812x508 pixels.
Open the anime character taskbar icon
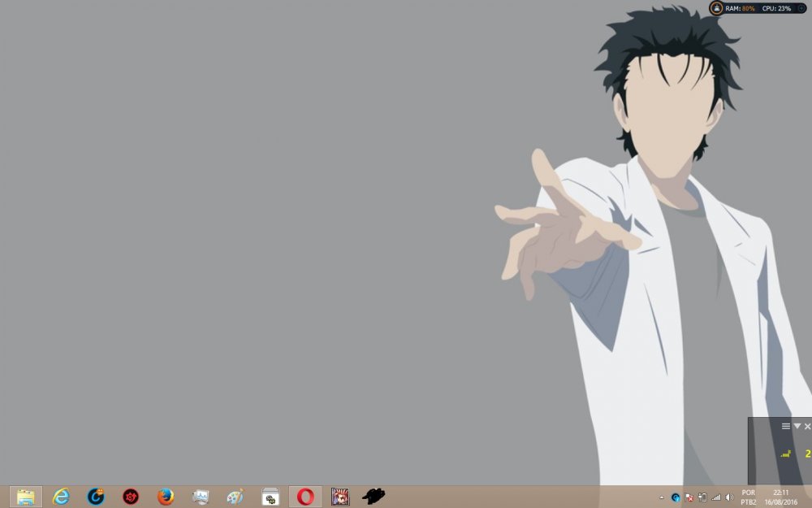tap(340, 497)
